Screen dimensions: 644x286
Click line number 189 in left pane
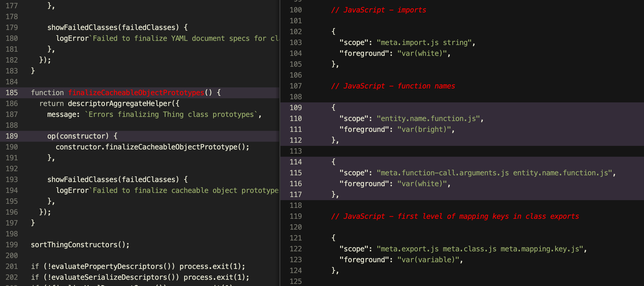12,136
